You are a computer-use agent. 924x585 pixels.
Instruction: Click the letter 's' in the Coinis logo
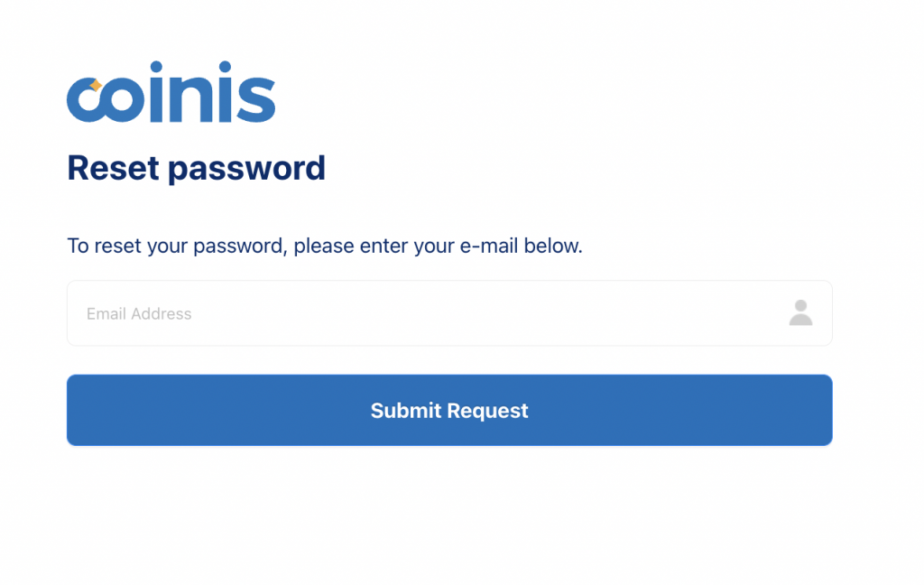(x=254, y=99)
